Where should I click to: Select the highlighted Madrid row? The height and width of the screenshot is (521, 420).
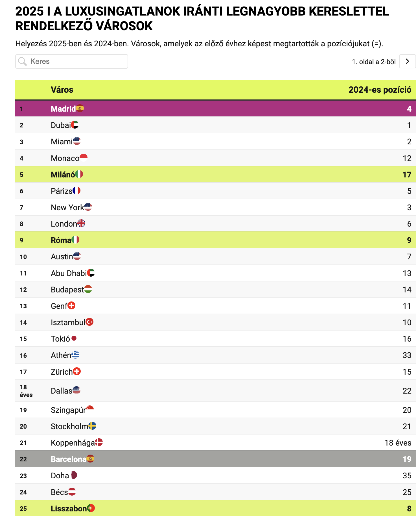pyautogui.click(x=216, y=108)
